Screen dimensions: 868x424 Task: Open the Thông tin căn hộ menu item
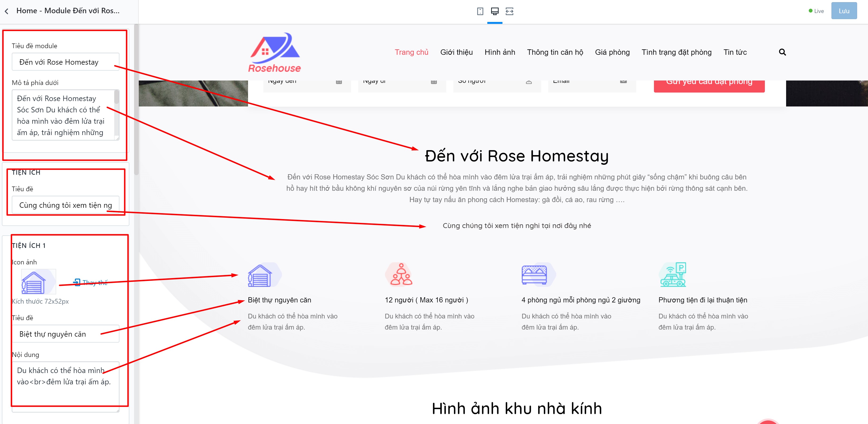[555, 52]
